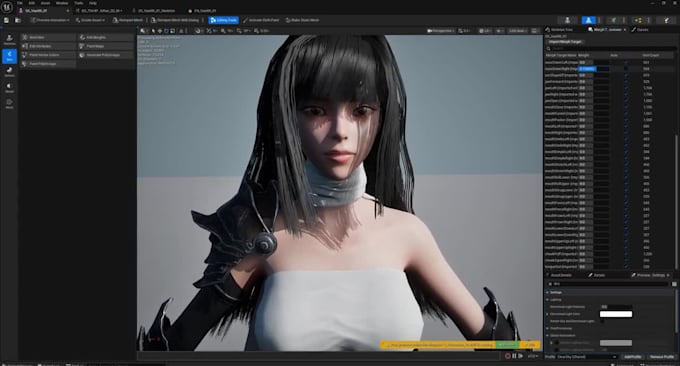
Task: Toggle Auto checkbox for jawOpen row
Action: 626,101
